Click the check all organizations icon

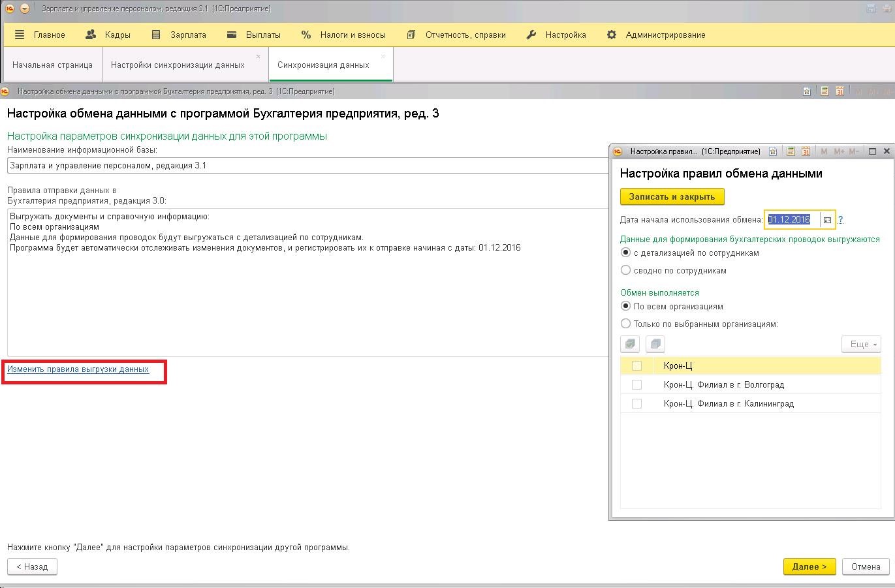coord(630,344)
